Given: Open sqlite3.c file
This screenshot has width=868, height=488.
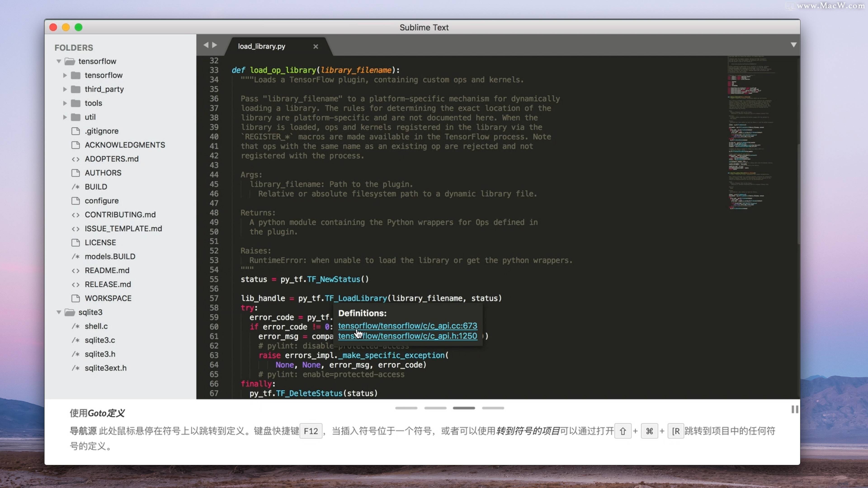Looking at the screenshot, I should pyautogui.click(x=100, y=340).
